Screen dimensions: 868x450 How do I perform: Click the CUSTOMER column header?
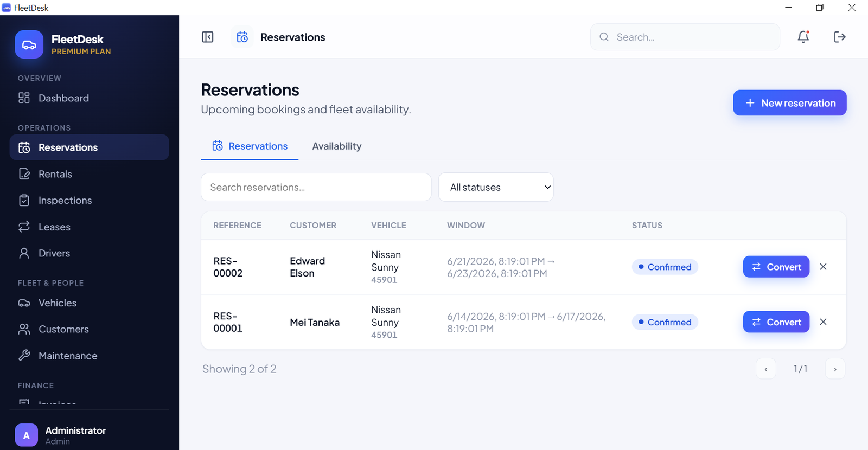[x=313, y=225]
